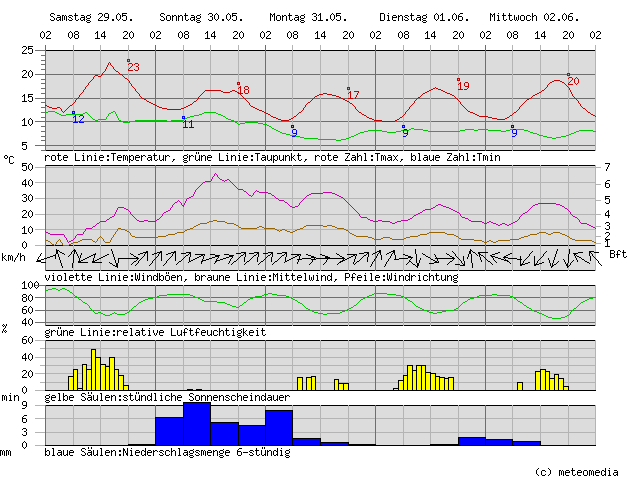Click the red Tmax value 20

(x=573, y=81)
